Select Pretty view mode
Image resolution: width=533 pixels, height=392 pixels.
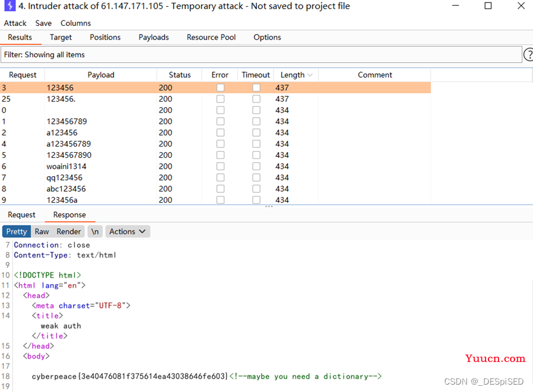point(16,232)
